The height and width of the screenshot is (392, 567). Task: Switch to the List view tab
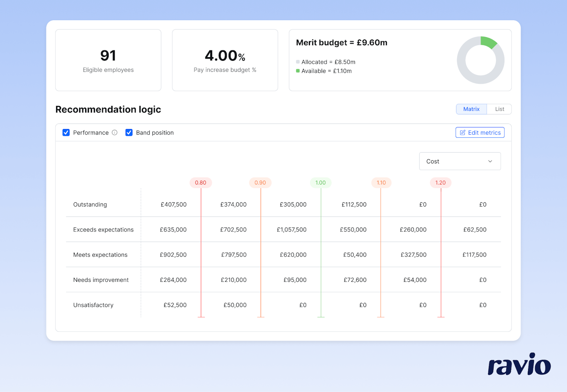pyautogui.click(x=499, y=109)
